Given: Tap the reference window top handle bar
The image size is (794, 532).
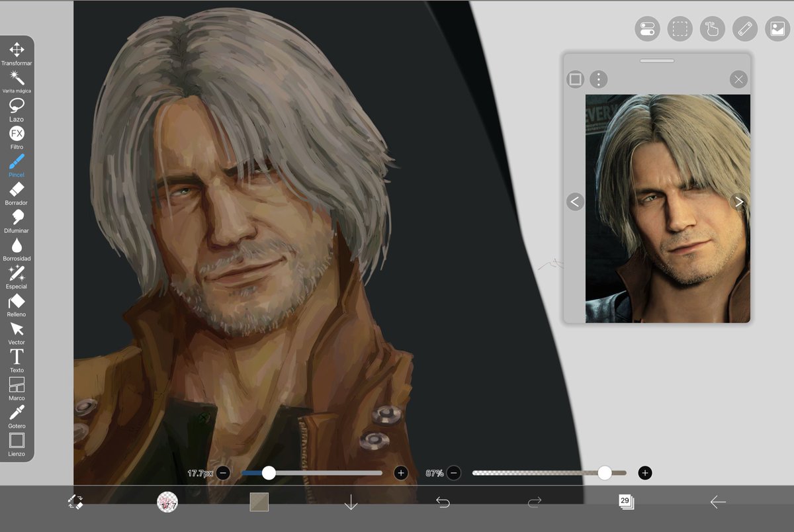Looking at the screenshot, I should point(657,61).
